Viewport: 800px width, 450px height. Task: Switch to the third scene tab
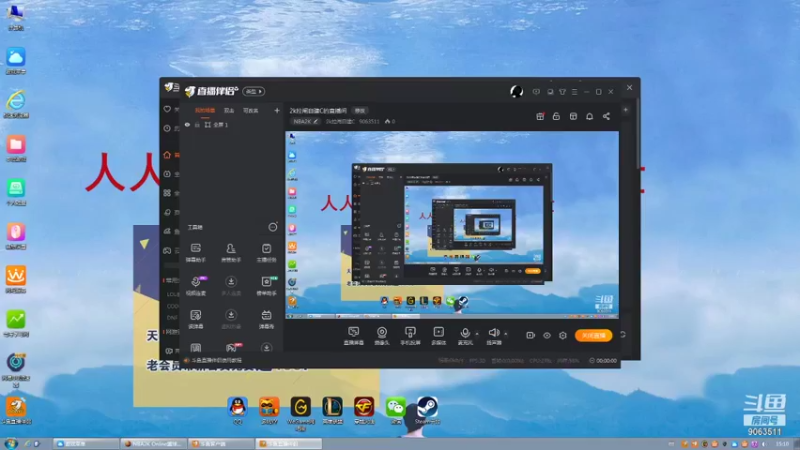(251, 110)
